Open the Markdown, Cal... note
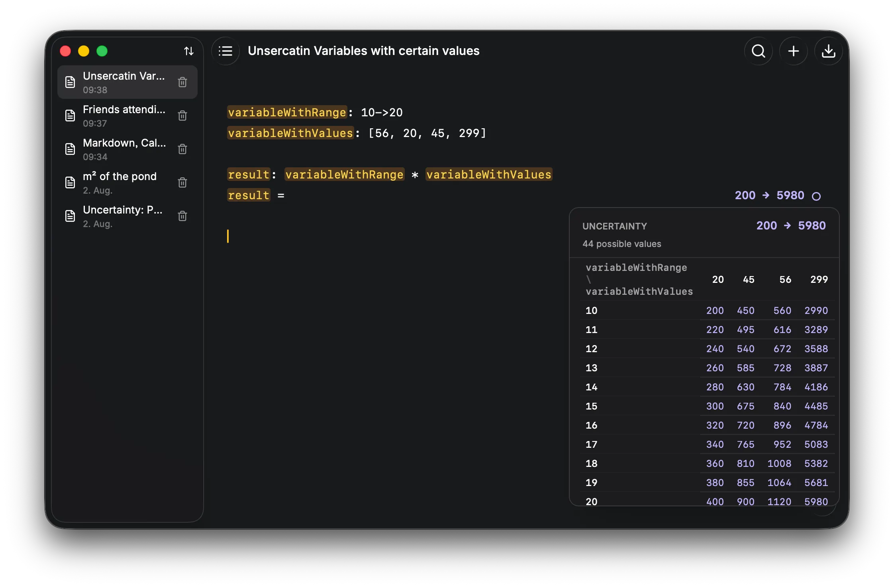 point(127,149)
